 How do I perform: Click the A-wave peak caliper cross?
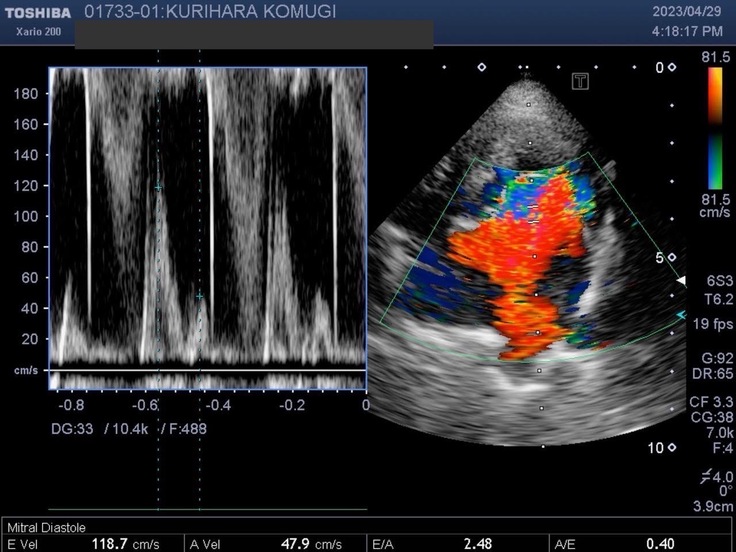(199, 296)
